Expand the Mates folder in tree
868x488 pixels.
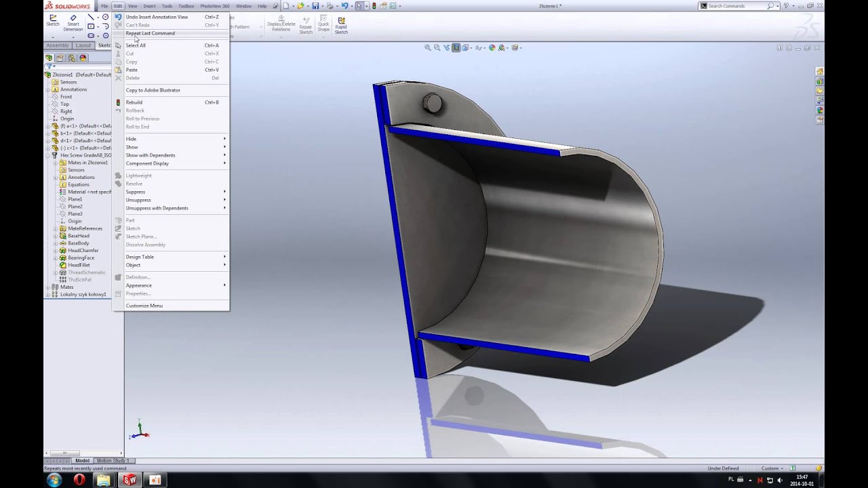(x=47, y=287)
